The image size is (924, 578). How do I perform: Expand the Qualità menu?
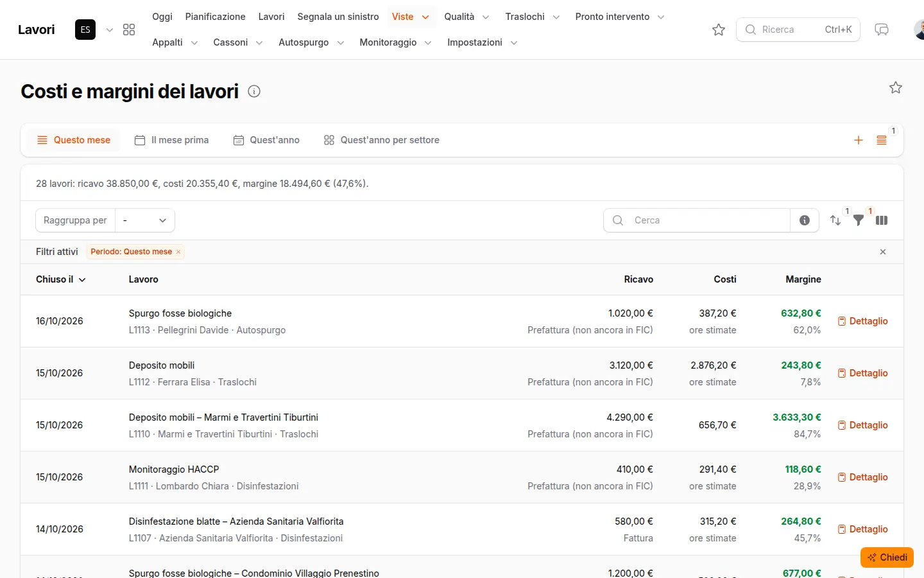pyautogui.click(x=466, y=17)
